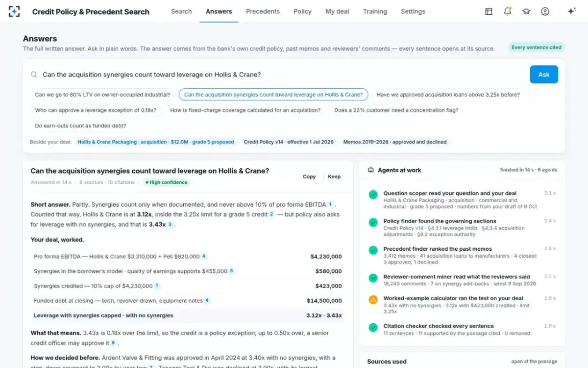The height and width of the screenshot is (368, 588).
Task: Pick the acquisition loans above 3.25x suggestion
Action: (x=448, y=95)
